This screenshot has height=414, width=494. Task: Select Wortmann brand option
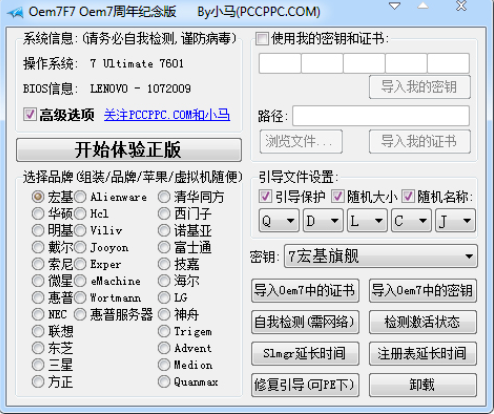80,297
